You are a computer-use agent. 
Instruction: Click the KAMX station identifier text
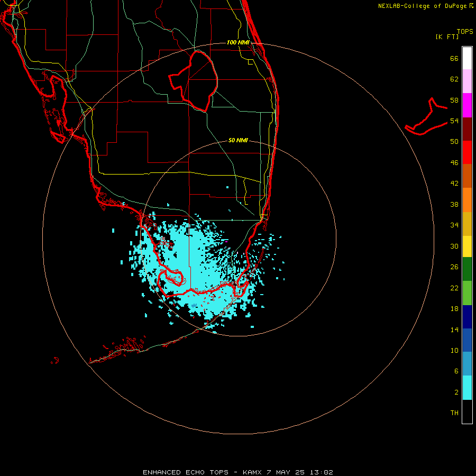pos(252,472)
